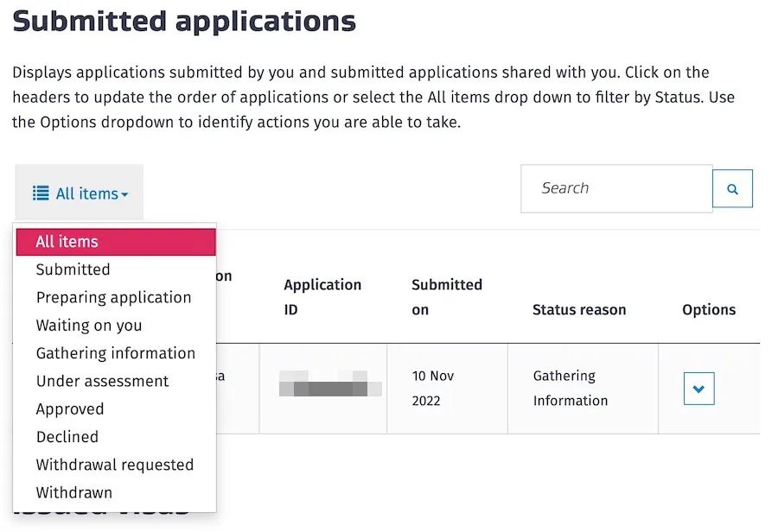Expand the Options chevron for the application row
Image resolution: width=778 pixels, height=532 pixels.
(x=698, y=389)
